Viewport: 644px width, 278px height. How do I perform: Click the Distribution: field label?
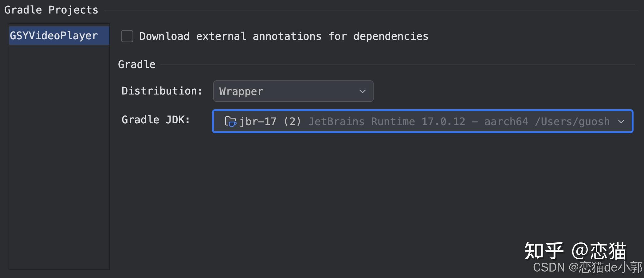pos(161,91)
